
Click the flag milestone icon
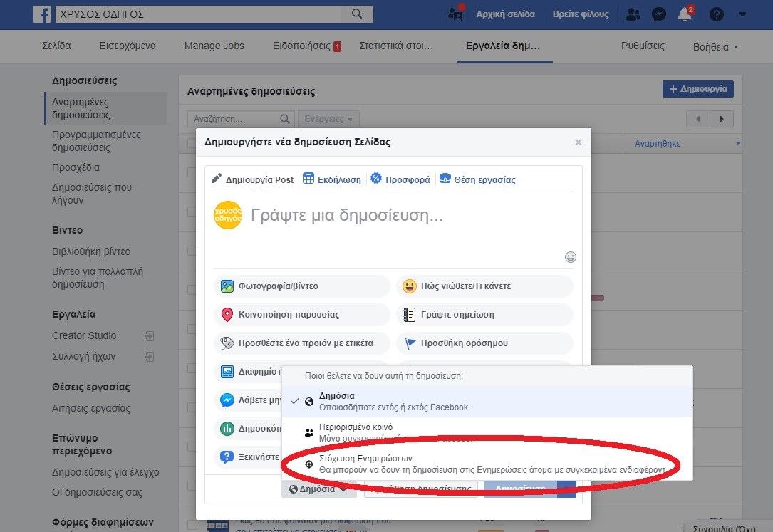(x=409, y=343)
